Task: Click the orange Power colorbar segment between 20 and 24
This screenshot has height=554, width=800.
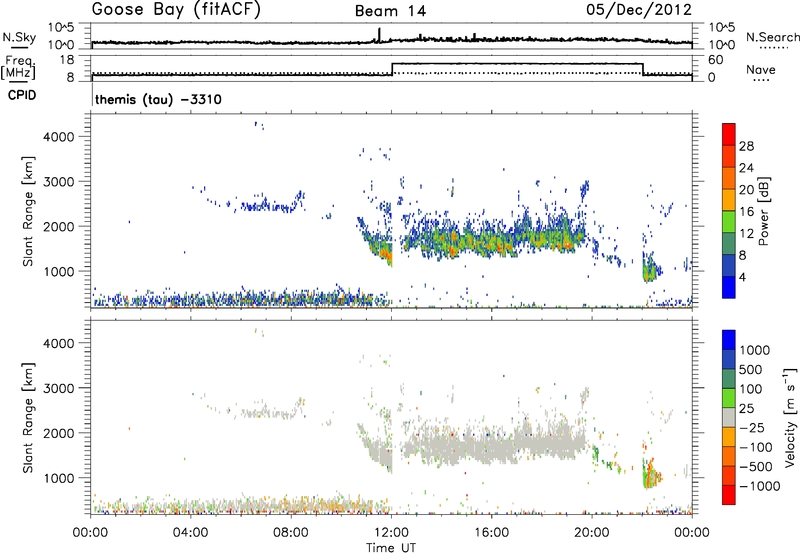Action: point(729,178)
